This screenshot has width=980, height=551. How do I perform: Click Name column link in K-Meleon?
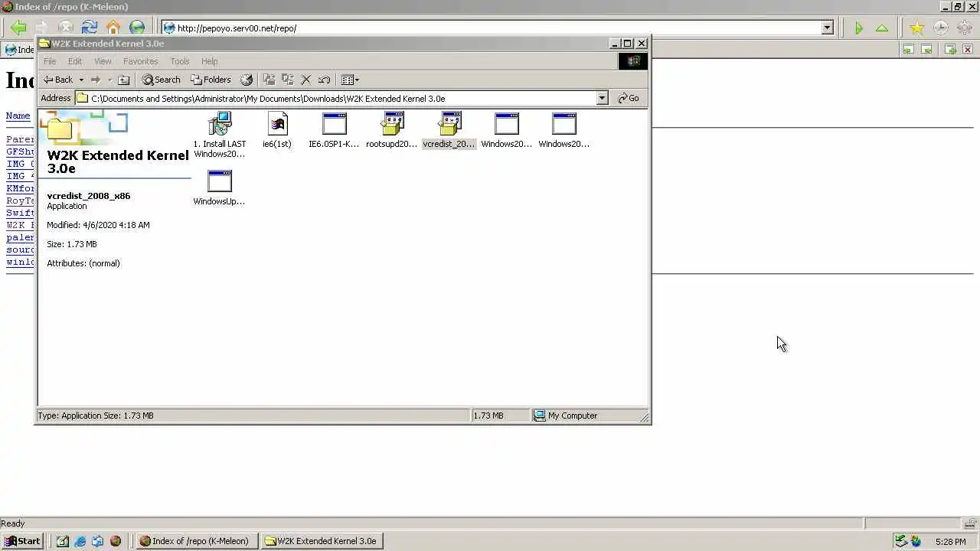18,116
